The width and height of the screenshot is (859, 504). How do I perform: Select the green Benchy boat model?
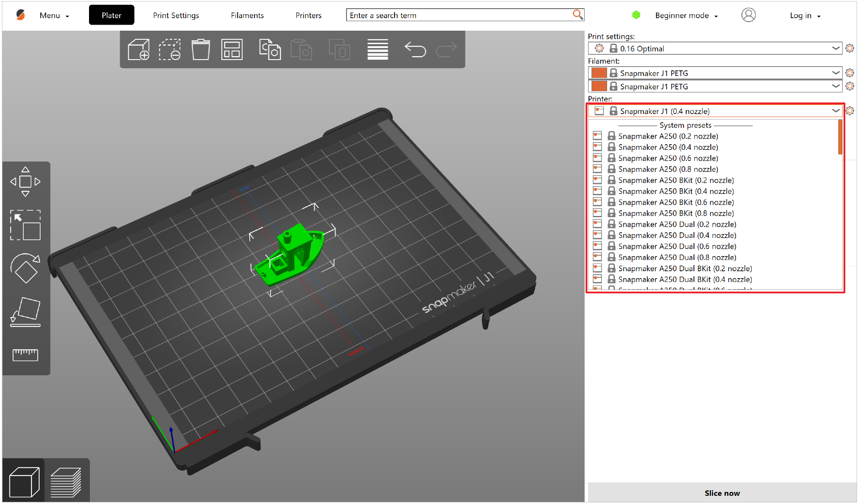pos(290,255)
